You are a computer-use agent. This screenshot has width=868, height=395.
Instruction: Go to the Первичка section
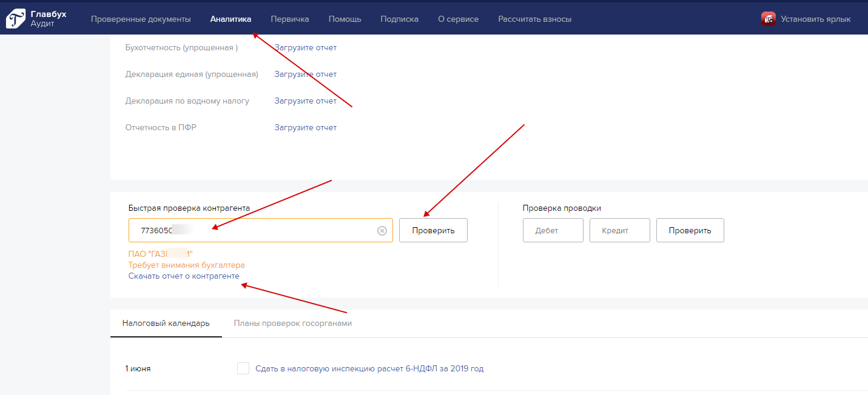pyautogui.click(x=290, y=19)
